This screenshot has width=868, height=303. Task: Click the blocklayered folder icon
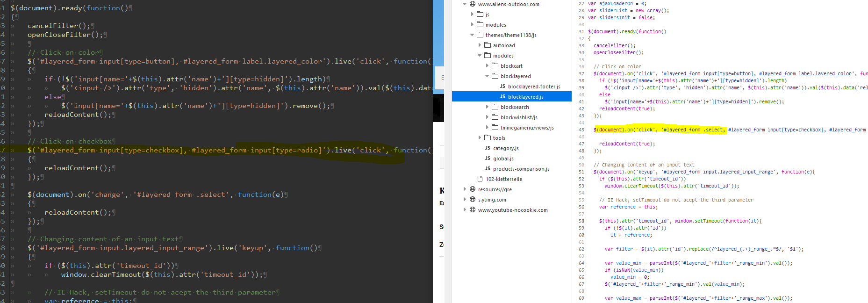pos(495,76)
